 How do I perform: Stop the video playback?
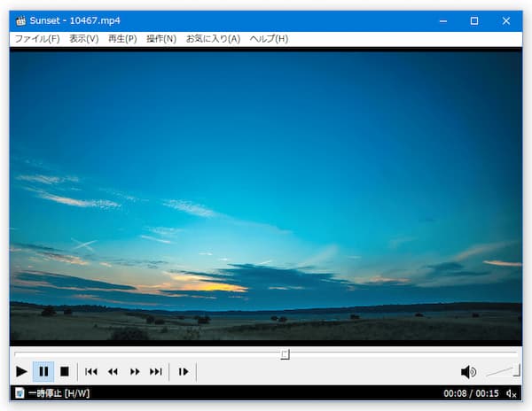coord(65,372)
